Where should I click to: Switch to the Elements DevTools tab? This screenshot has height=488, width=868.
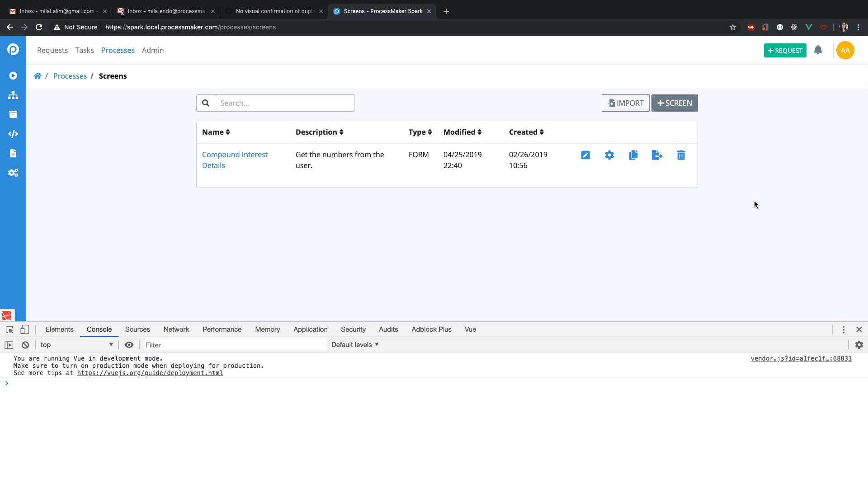click(x=59, y=329)
